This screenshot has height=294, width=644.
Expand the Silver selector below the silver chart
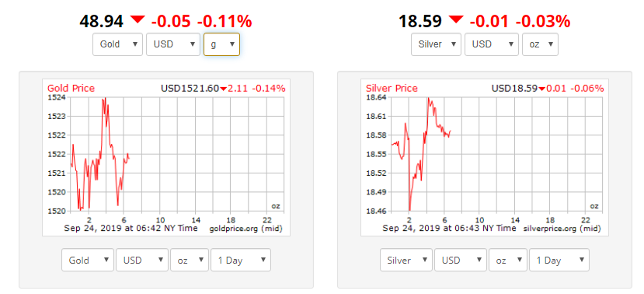tap(406, 260)
